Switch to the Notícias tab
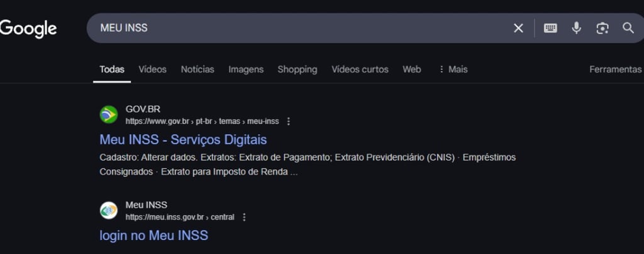Viewport: 644px width, 254px height. (197, 69)
